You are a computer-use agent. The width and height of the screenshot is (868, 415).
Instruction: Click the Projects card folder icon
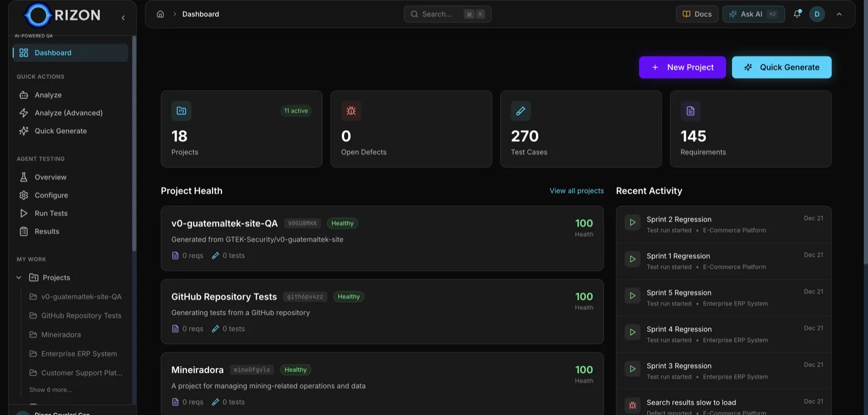click(181, 111)
